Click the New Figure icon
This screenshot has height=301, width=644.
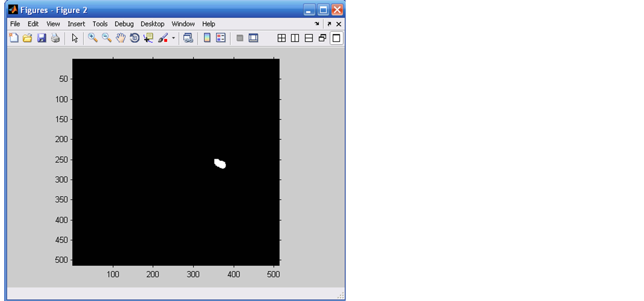pos(14,38)
